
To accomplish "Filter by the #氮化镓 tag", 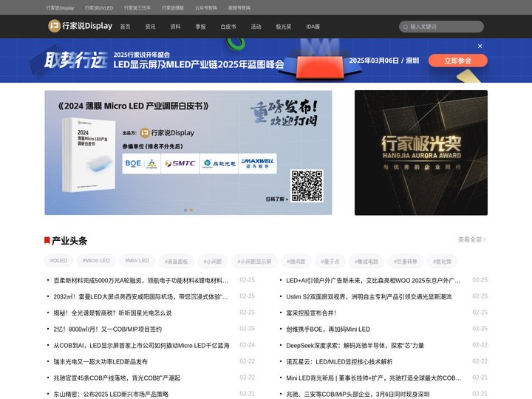I will 442,262.
